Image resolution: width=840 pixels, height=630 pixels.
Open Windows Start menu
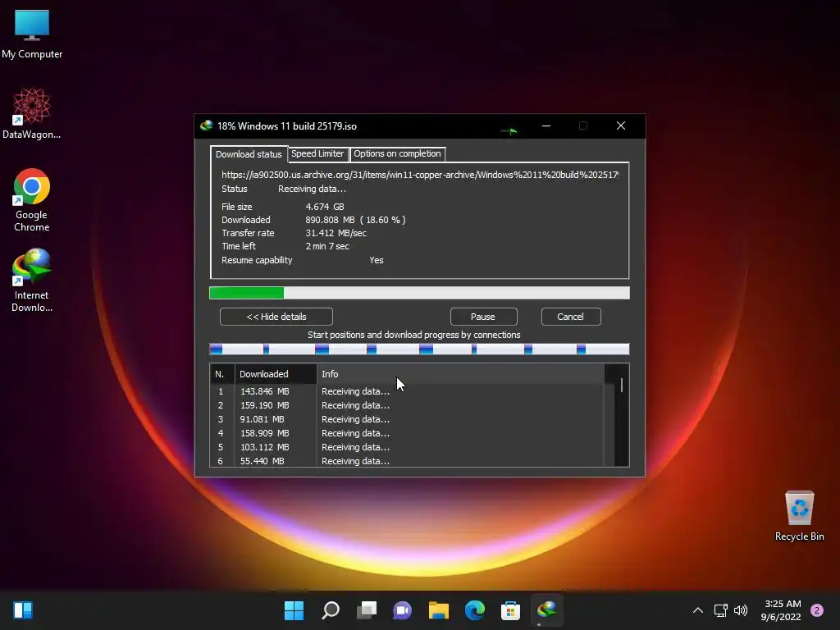[294, 610]
